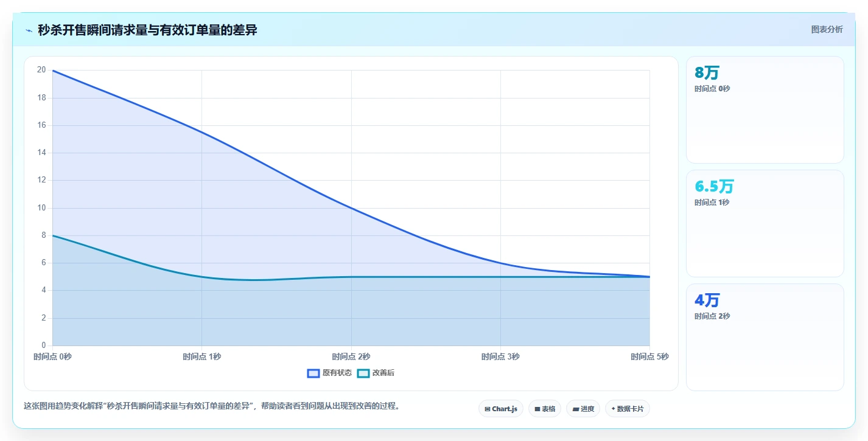Click the y-axis value 10
This screenshot has width=868, height=441.
tap(41, 208)
